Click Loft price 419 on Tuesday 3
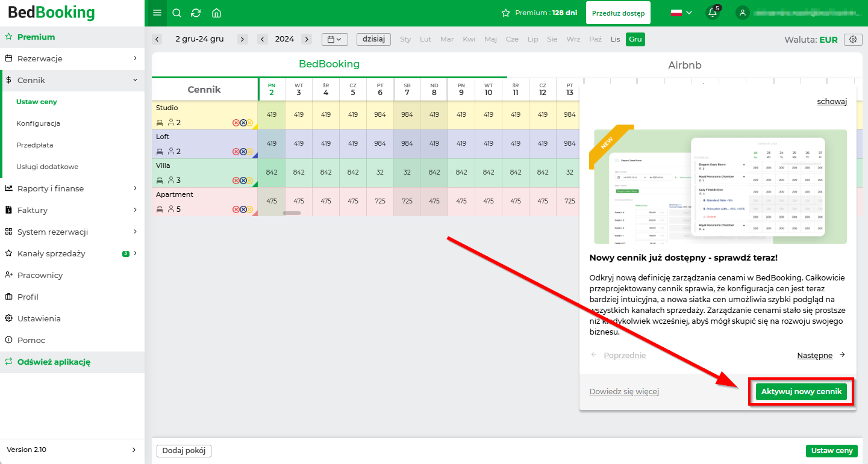This screenshot has height=464, width=868. tap(299, 143)
